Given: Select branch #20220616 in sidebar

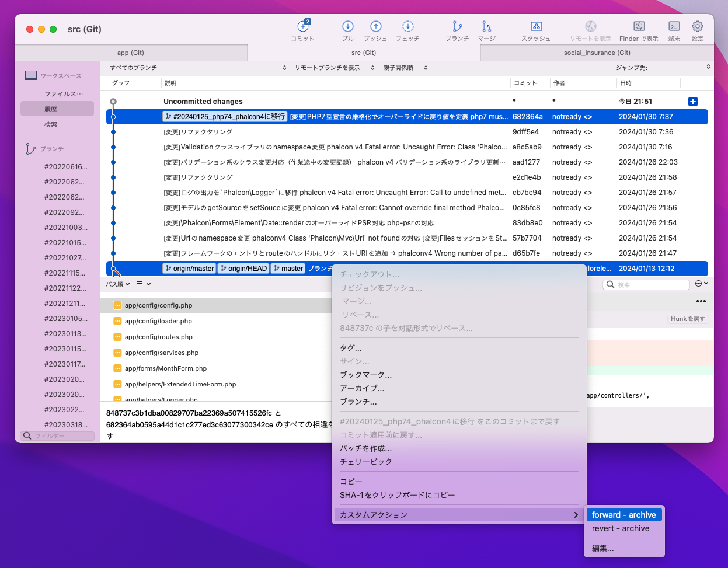Looking at the screenshot, I should point(65,167).
